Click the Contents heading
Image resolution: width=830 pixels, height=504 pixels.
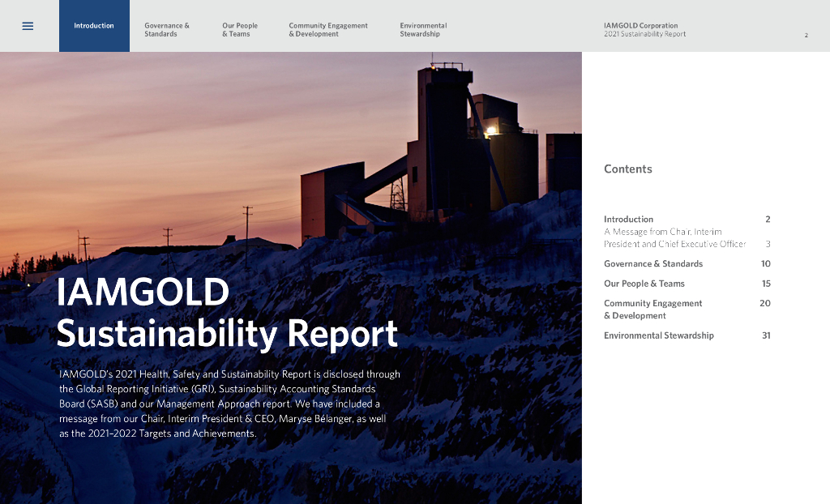point(628,169)
